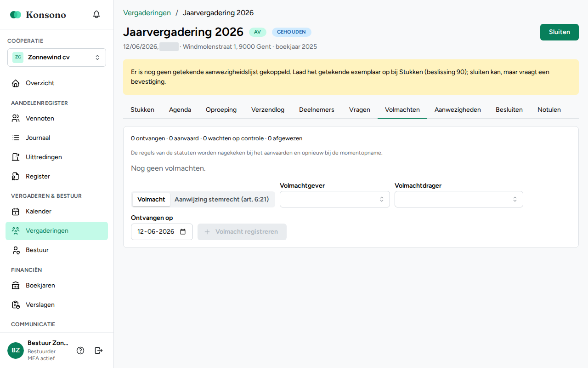The image size is (588, 368).
Task: Click the 'Nog geen volmachten.' text
Action: [x=168, y=168]
